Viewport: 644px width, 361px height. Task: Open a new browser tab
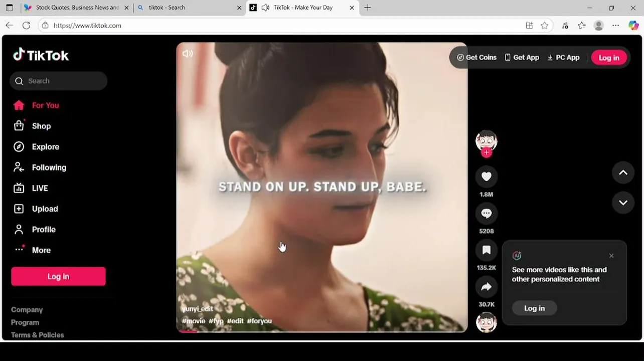368,8
